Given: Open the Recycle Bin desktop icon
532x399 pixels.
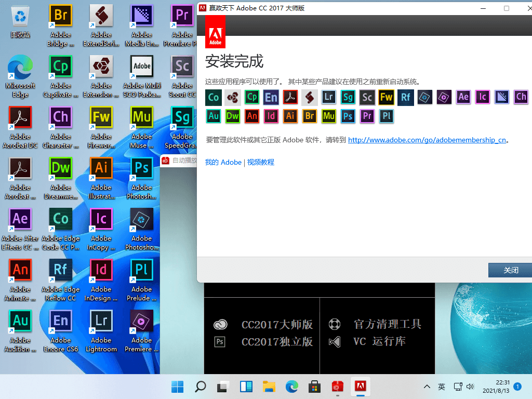Looking at the screenshot, I should point(20,21).
